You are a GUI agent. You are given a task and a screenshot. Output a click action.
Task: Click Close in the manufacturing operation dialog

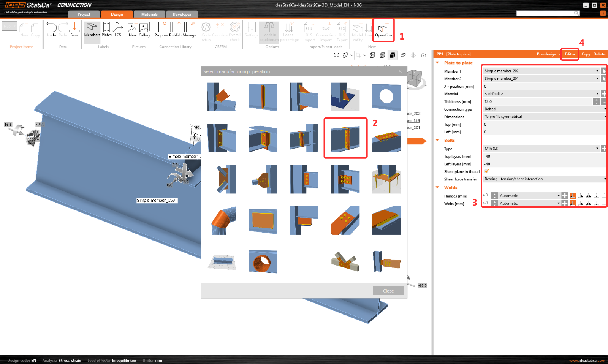point(388,291)
